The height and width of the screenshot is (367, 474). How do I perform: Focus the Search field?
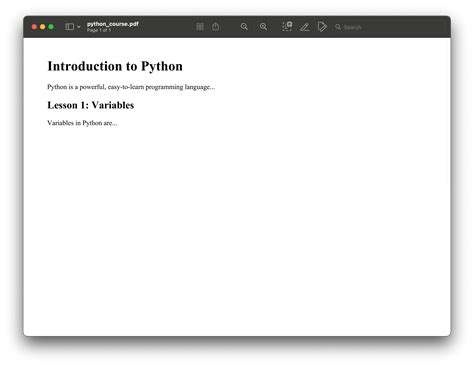click(390, 27)
